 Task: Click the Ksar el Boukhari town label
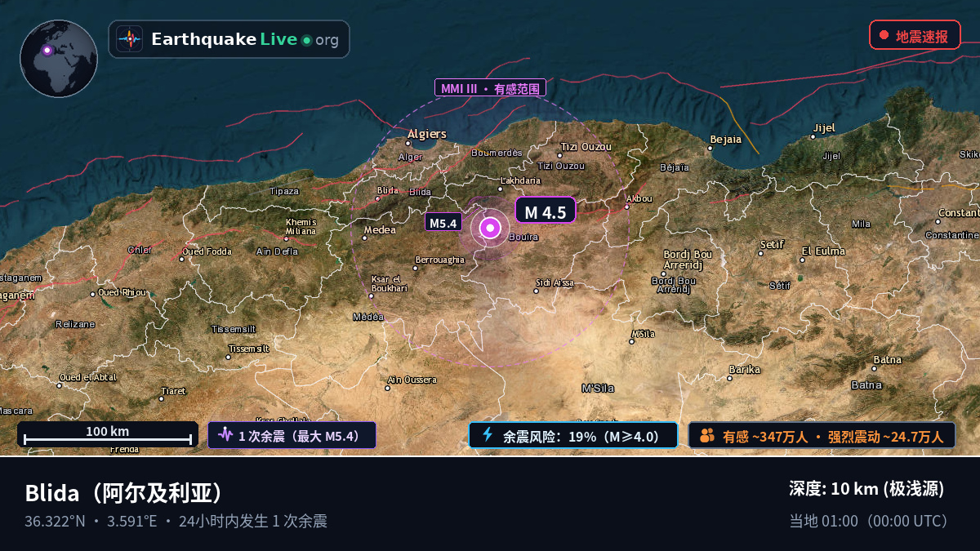pos(390,283)
